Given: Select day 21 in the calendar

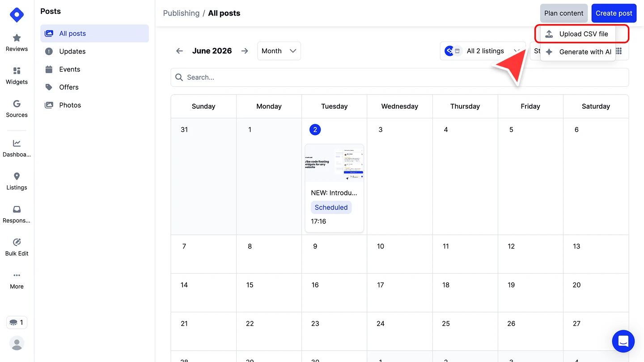Looking at the screenshot, I should point(184,324).
